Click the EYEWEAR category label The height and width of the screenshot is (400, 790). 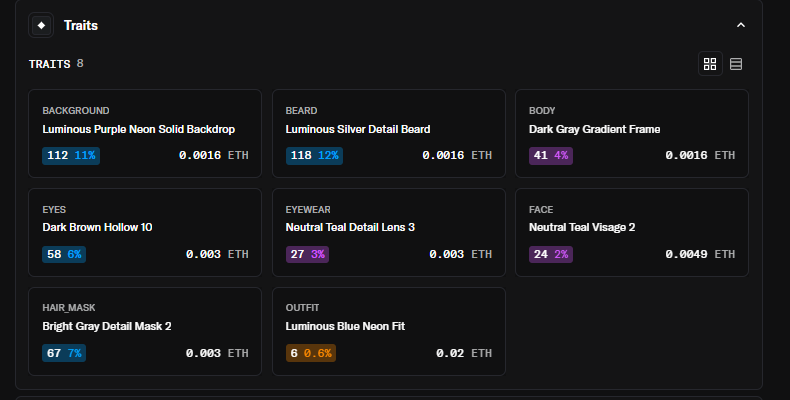pyautogui.click(x=308, y=210)
